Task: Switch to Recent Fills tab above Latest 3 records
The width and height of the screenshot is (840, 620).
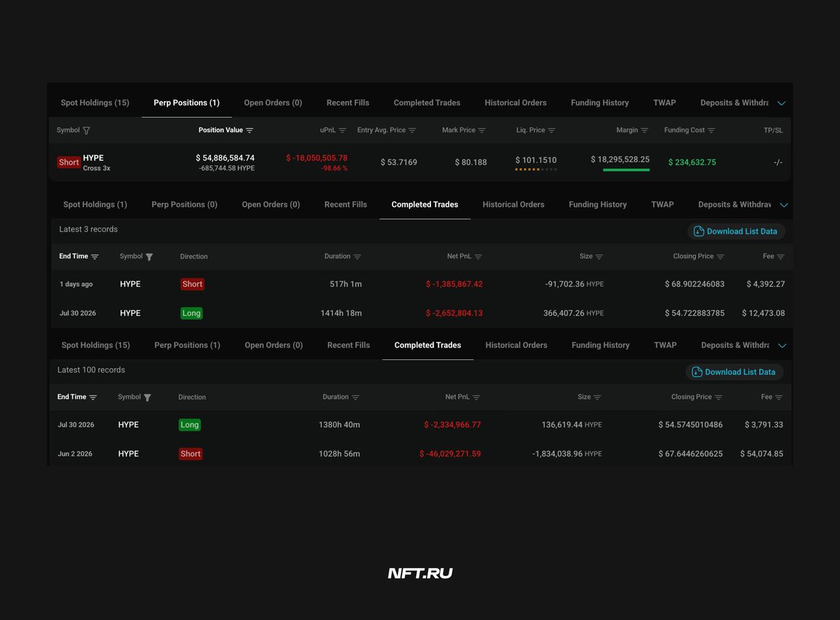Action: tap(346, 204)
